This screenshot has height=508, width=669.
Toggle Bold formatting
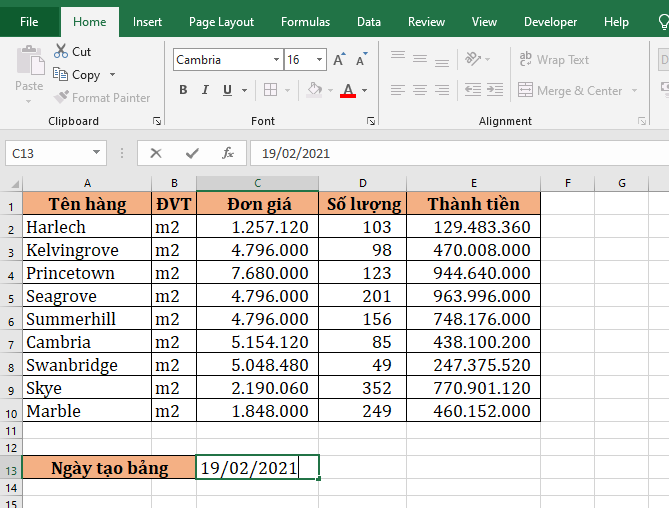(x=183, y=90)
